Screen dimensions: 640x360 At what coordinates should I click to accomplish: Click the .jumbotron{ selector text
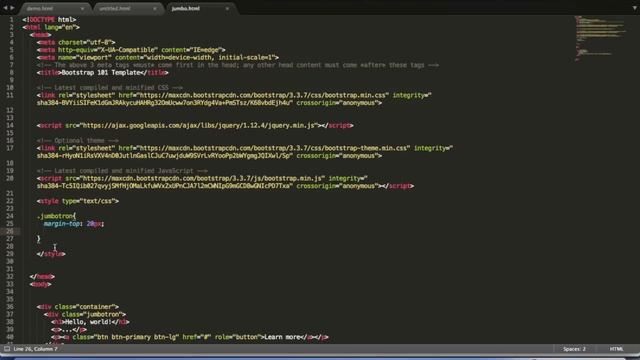pyautogui.click(x=56, y=216)
